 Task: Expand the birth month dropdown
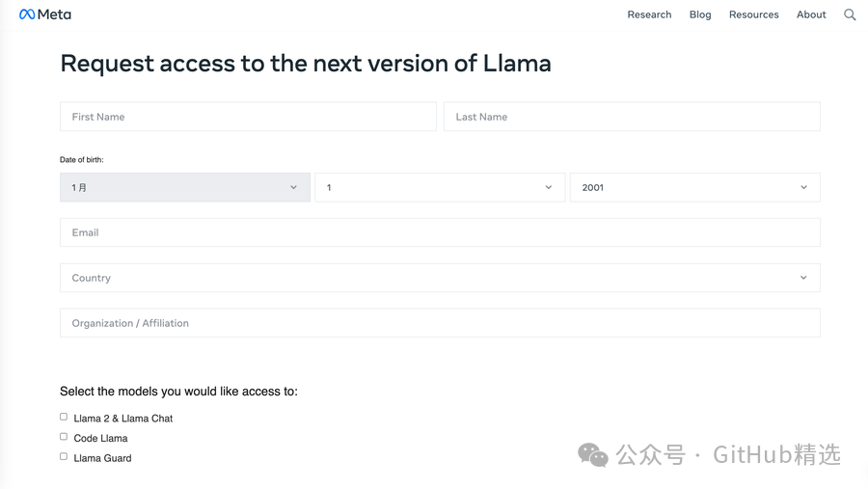pos(185,187)
